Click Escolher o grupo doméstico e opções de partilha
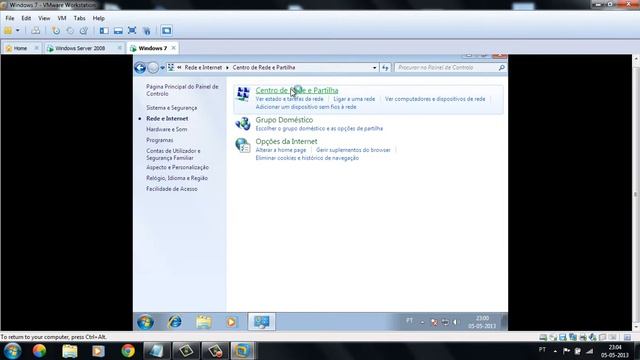Viewport: 640px width, 360px height. (x=319, y=129)
